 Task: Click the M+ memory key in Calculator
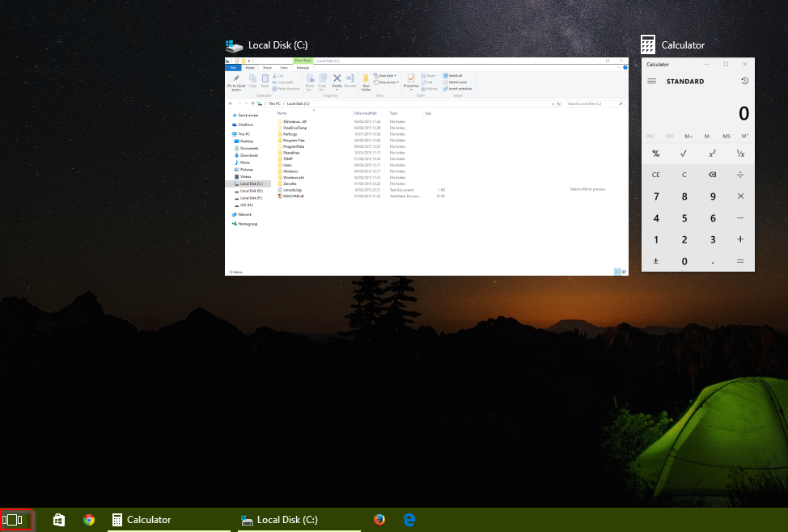point(688,136)
